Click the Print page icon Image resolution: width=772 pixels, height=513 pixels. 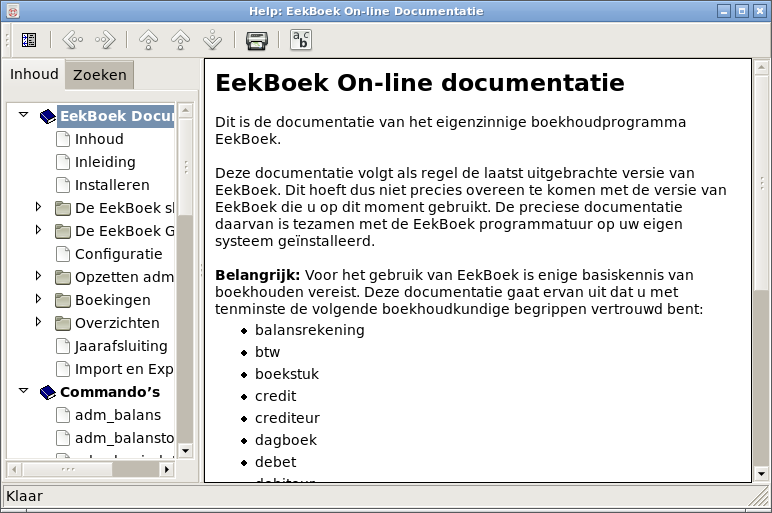[257, 40]
